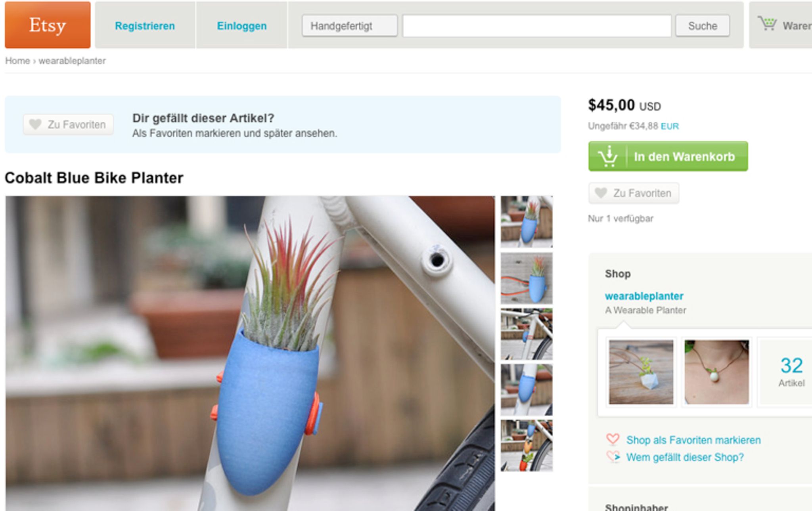This screenshot has height=511, width=812.
Task: Open the shopping cart icon in header
Action: [x=767, y=24]
